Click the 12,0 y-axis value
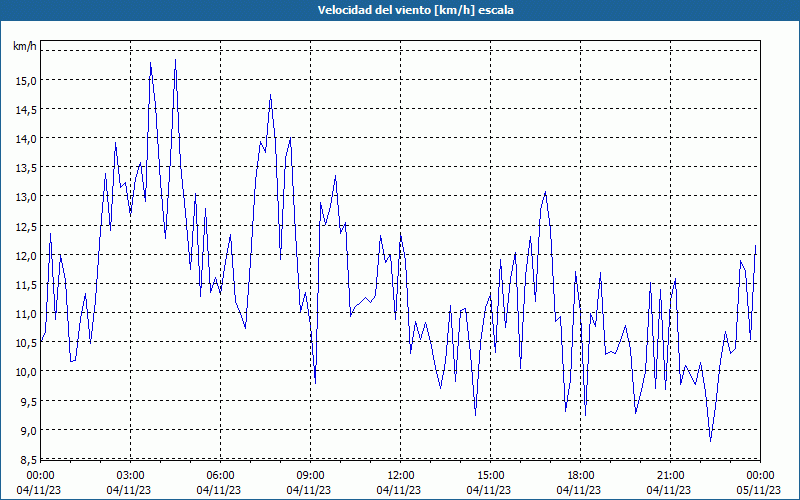Screen dimensions: 800x500 (x=26, y=255)
